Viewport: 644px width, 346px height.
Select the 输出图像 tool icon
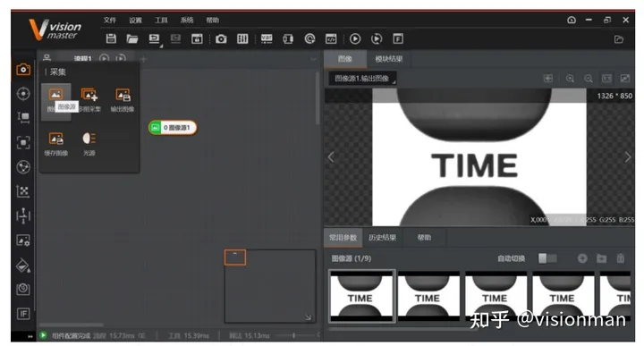[x=123, y=100]
